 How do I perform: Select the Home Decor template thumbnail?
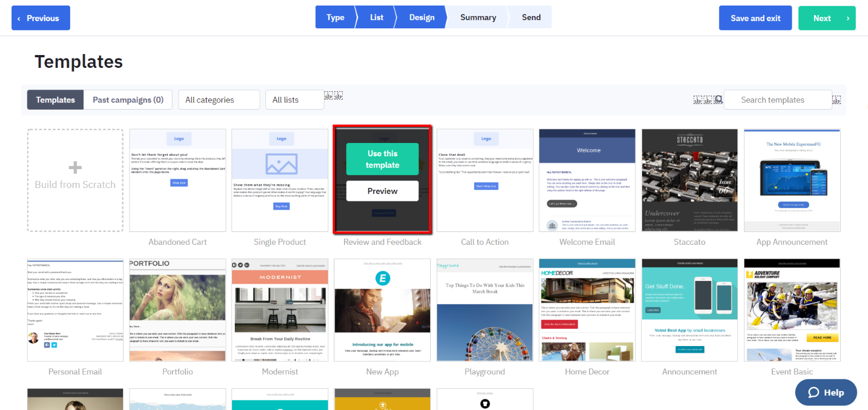tap(587, 310)
